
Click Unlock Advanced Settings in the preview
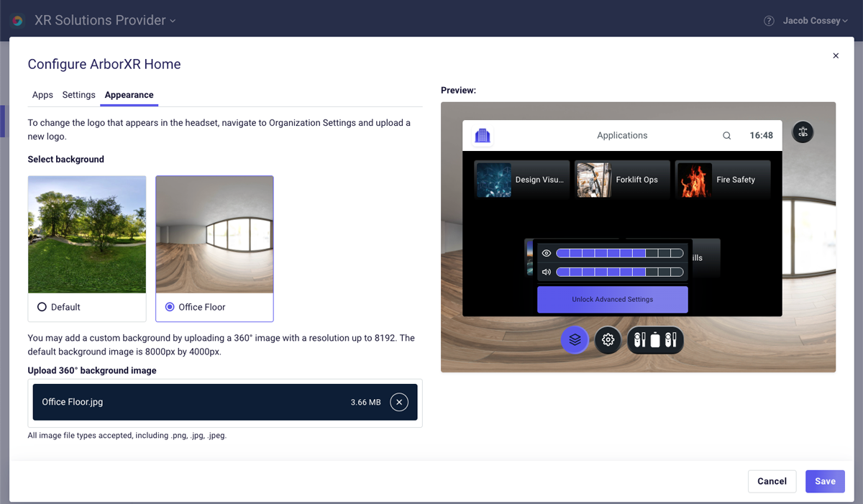(x=613, y=299)
